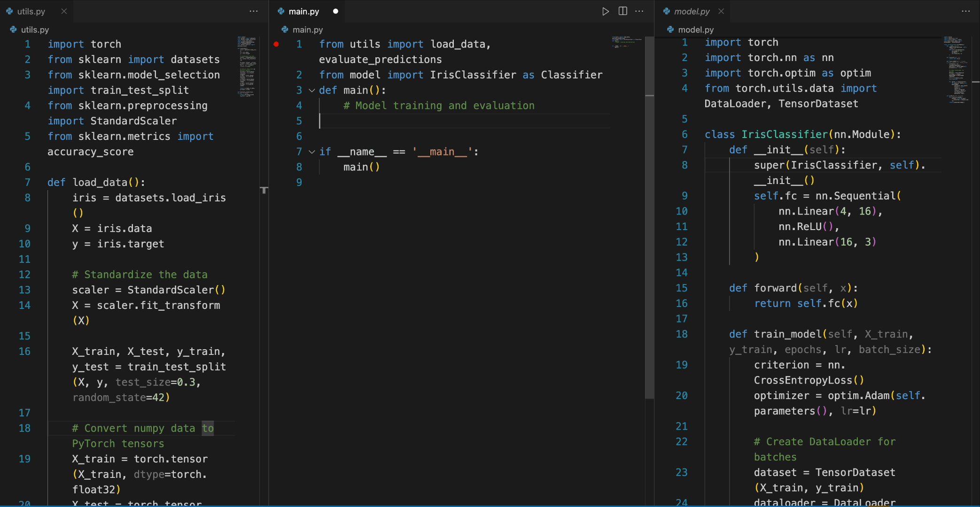The image size is (980, 507).
Task: Select the model.py editor tab
Action: pyautogui.click(x=692, y=11)
